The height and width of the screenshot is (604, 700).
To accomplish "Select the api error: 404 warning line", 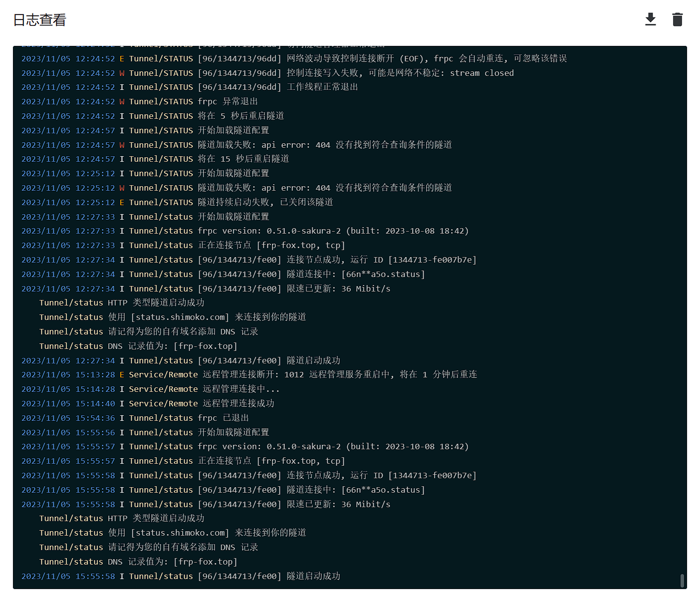I will coord(237,145).
